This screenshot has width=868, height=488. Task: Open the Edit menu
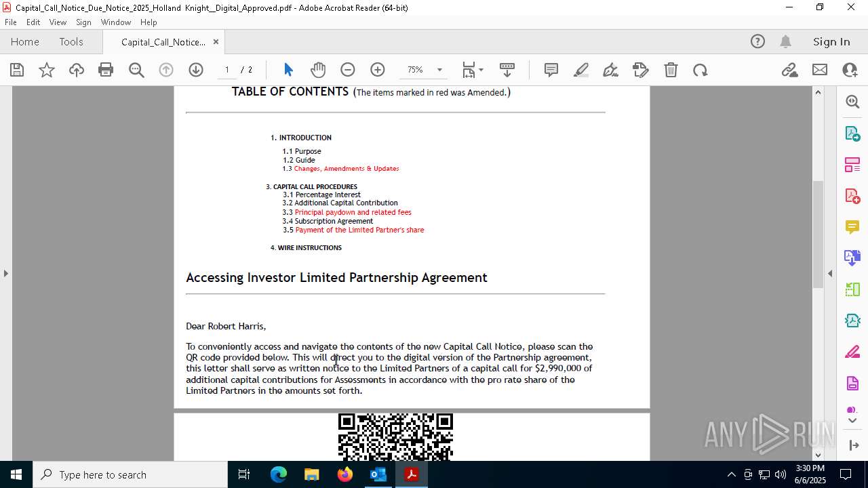[33, 22]
